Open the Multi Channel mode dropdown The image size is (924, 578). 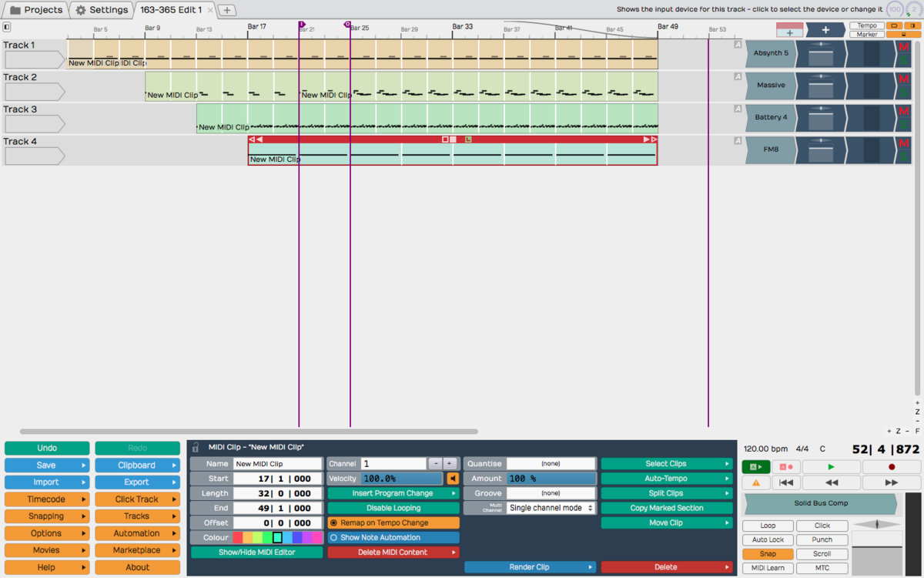551,508
